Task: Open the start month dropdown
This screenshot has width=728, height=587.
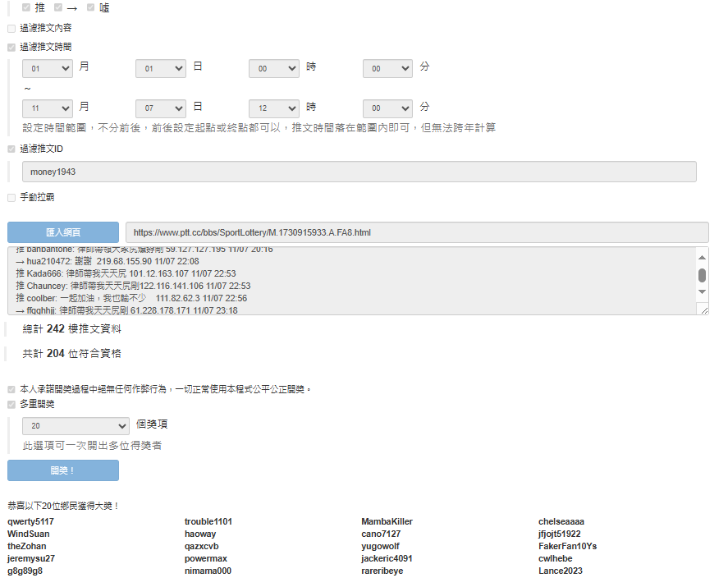Action: coord(48,69)
